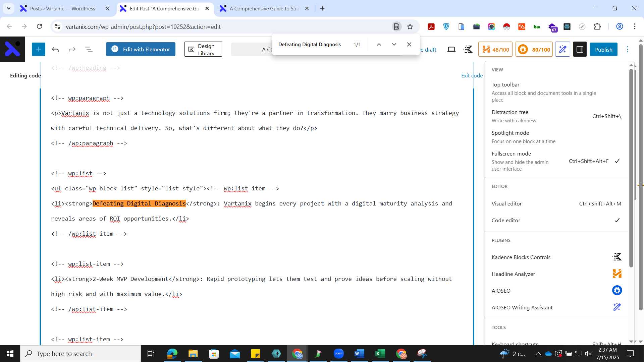The height and width of the screenshot is (362, 644).
Task: Close the Posts ‹ Vartanix tab
Action: pos(107,8)
